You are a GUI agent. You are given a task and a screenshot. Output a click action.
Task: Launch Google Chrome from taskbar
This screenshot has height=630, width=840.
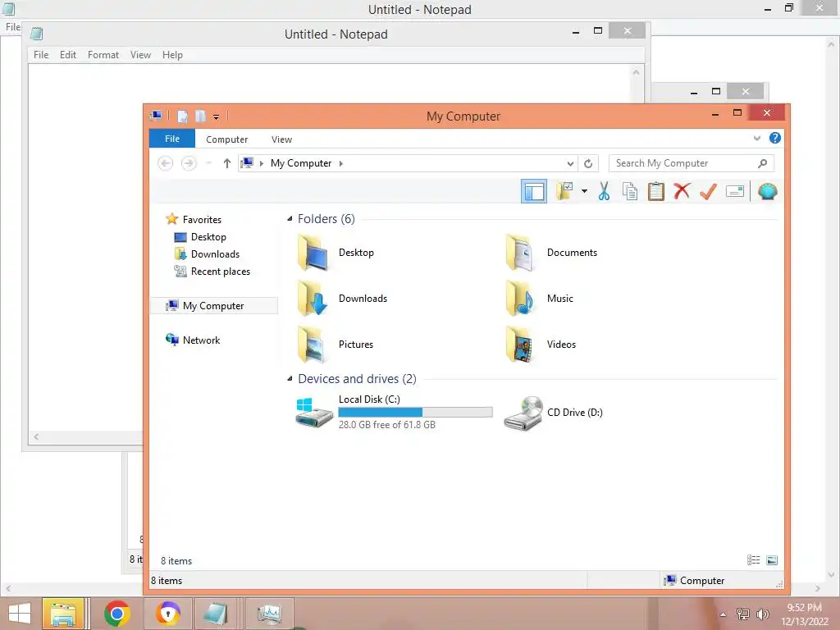point(116,614)
